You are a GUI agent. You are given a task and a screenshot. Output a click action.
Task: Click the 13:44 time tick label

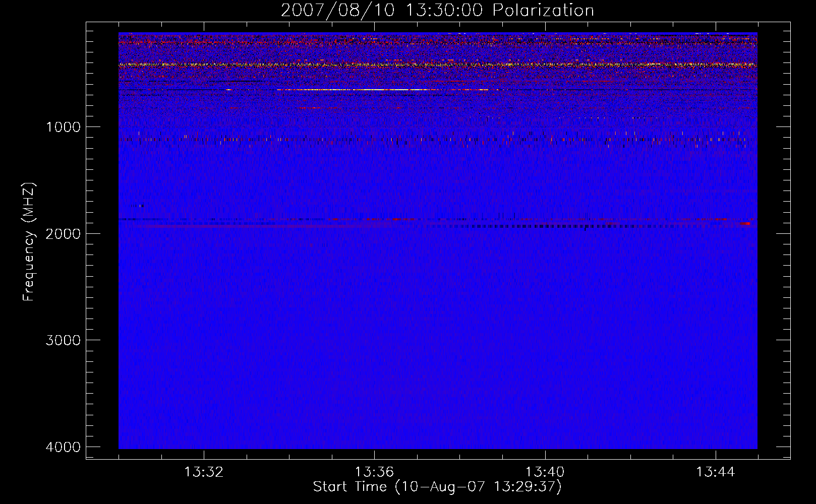coord(716,472)
